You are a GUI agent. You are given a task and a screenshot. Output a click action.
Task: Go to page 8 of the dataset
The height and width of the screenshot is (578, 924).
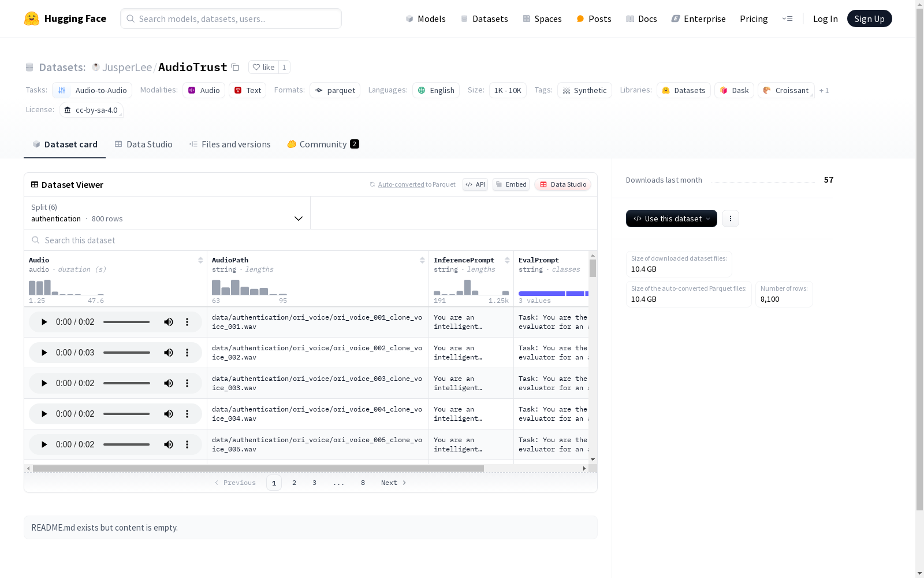click(363, 483)
